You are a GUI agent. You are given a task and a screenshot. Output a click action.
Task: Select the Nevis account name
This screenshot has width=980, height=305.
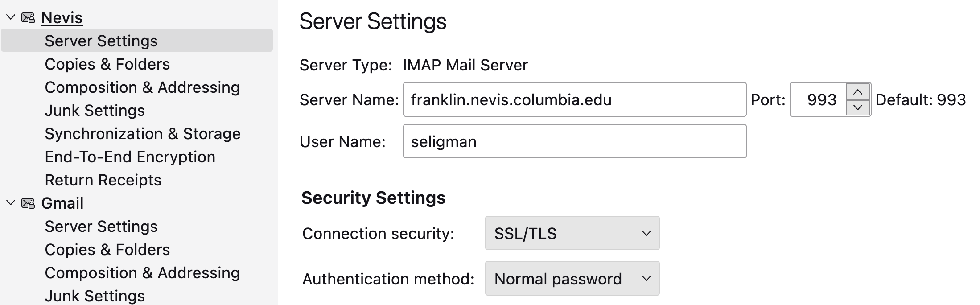pos(62,17)
